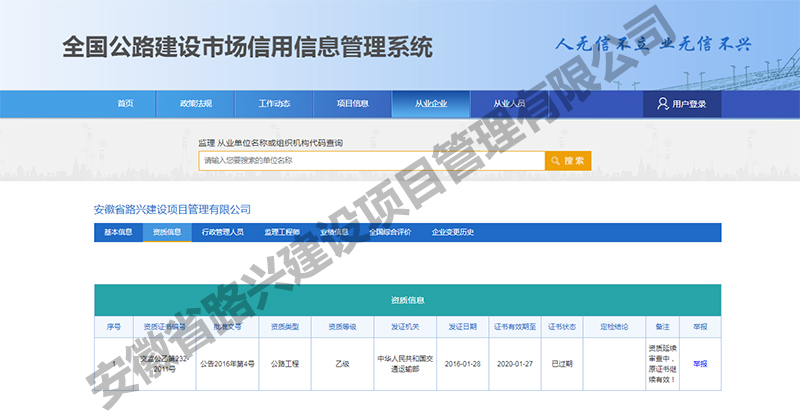Click inside the company name search field
The image size is (800, 414).
pos(370,160)
